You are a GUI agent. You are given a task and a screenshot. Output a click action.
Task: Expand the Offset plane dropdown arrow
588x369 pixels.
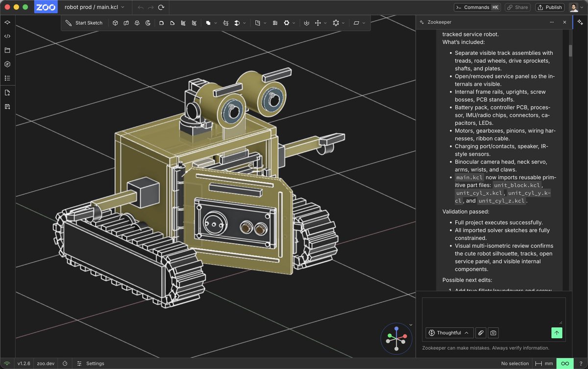(x=265, y=23)
